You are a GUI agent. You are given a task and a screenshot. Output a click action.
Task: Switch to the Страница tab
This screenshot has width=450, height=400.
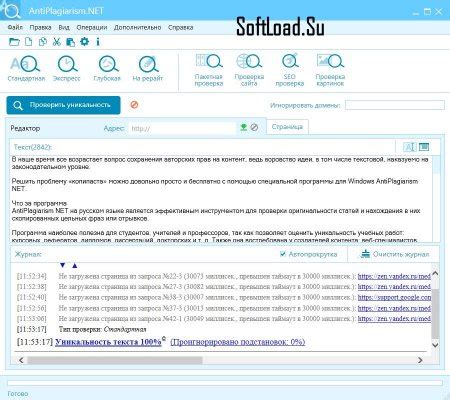pos(287,127)
